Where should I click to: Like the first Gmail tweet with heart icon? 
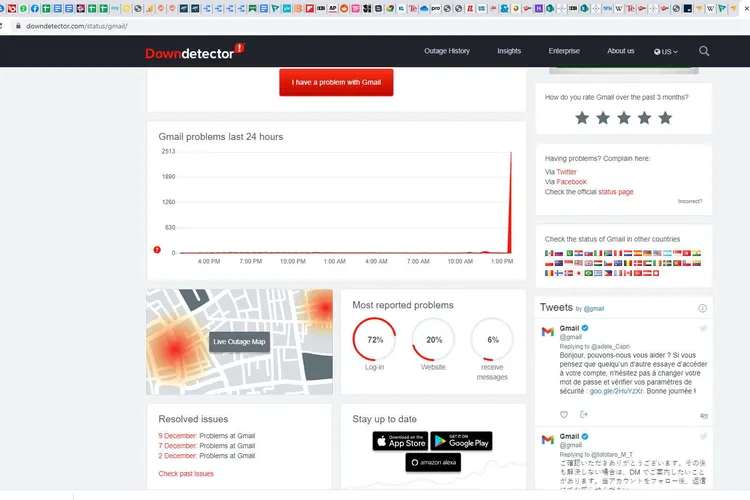pyautogui.click(x=564, y=414)
